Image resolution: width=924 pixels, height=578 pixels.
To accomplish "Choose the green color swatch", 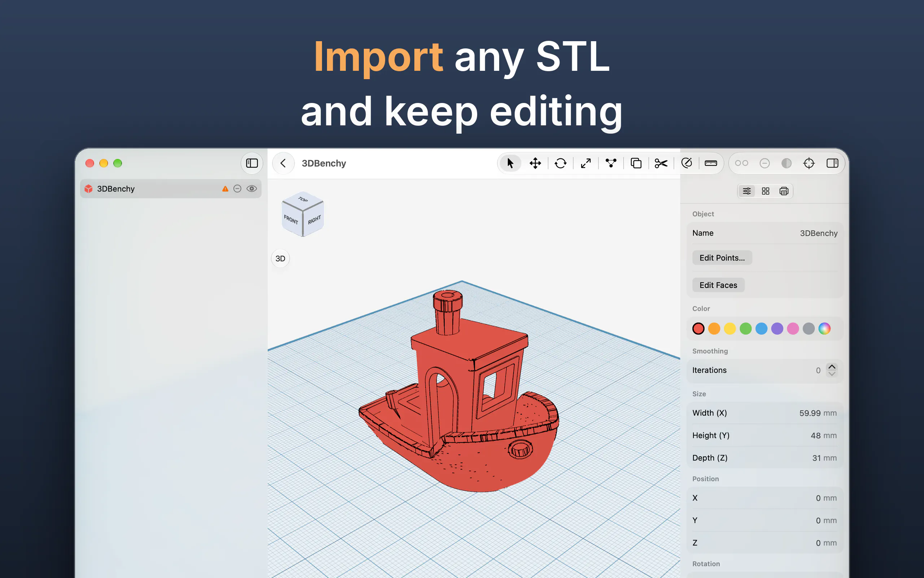I will tap(746, 329).
